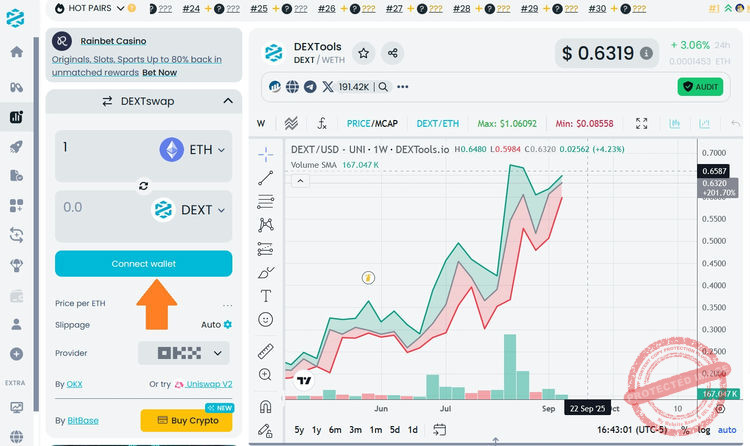Open the BitBase link
The height and width of the screenshot is (446, 750).
click(x=83, y=421)
